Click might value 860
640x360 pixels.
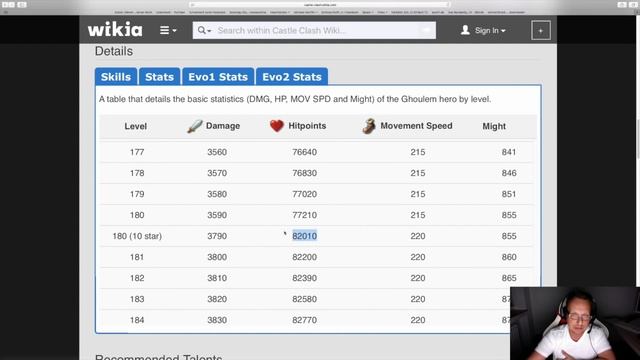[509, 257]
